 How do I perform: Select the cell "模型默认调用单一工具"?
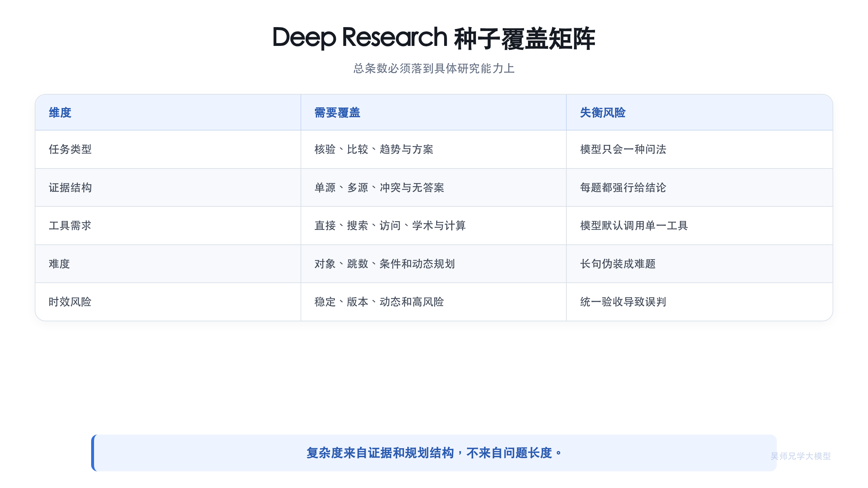[699, 226]
